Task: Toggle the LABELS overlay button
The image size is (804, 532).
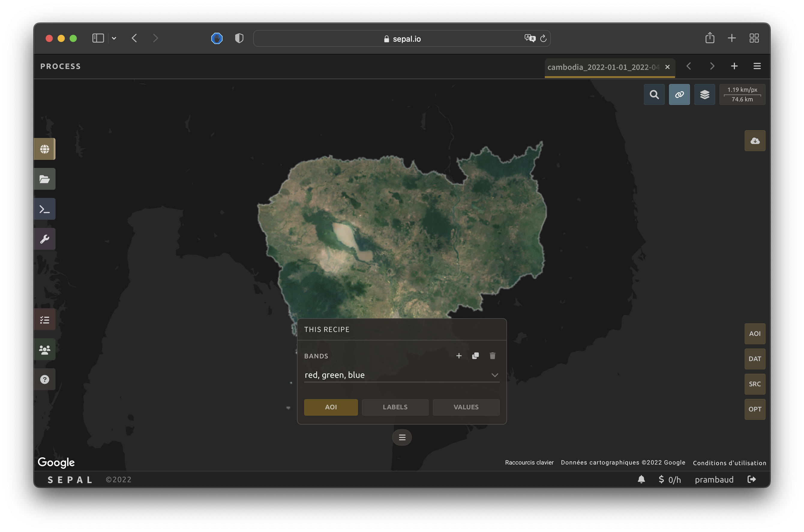Action: [395, 407]
